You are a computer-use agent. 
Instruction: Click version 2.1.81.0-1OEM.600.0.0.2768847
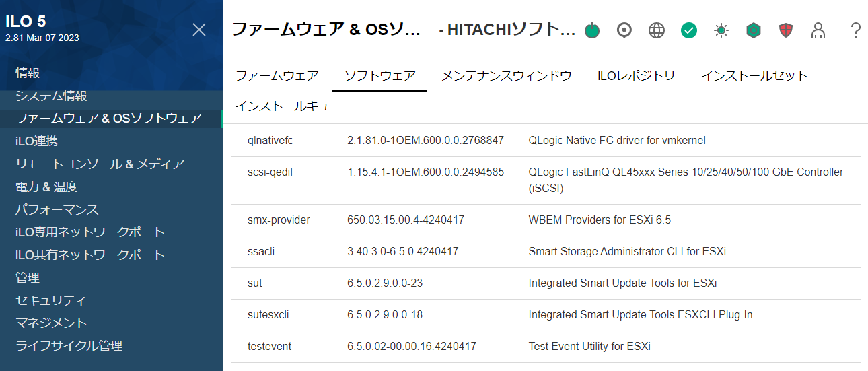tap(426, 140)
